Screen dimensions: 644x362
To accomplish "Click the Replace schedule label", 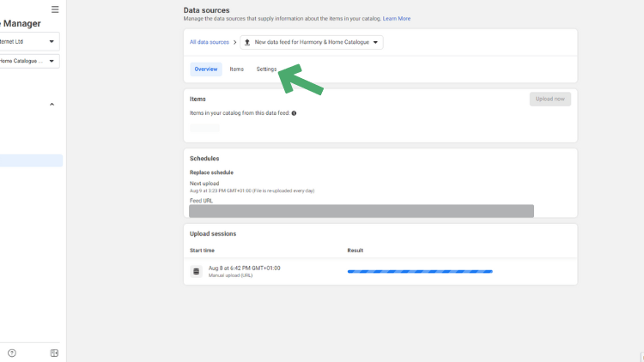I will (211, 172).
